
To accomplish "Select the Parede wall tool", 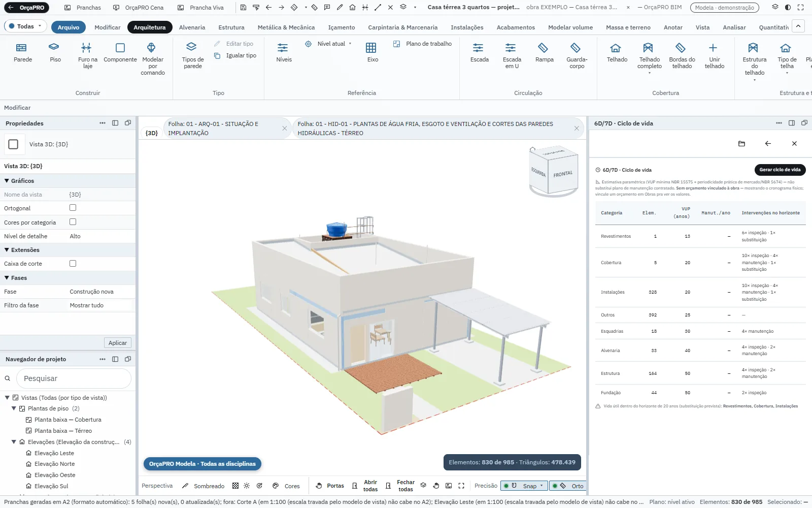I will pos(22,52).
